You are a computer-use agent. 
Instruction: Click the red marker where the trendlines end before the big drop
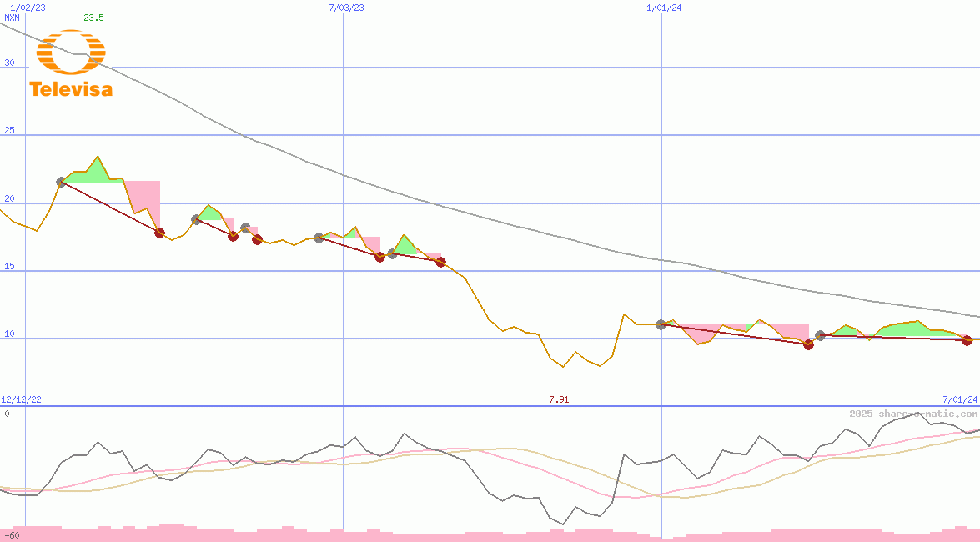coord(441,262)
